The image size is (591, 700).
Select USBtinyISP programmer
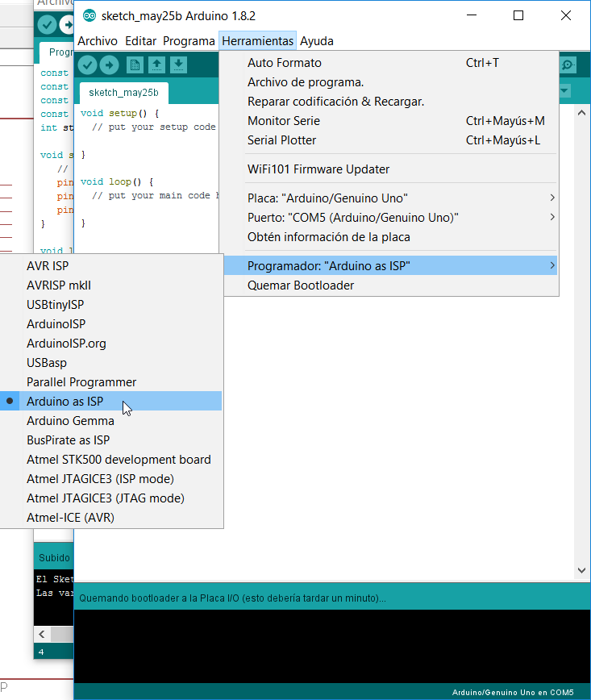110,305
